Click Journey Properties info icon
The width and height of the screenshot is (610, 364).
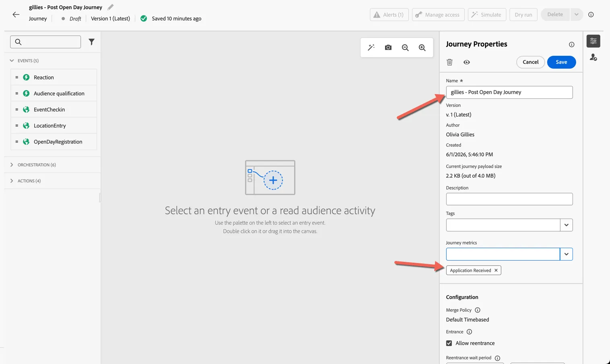click(571, 45)
